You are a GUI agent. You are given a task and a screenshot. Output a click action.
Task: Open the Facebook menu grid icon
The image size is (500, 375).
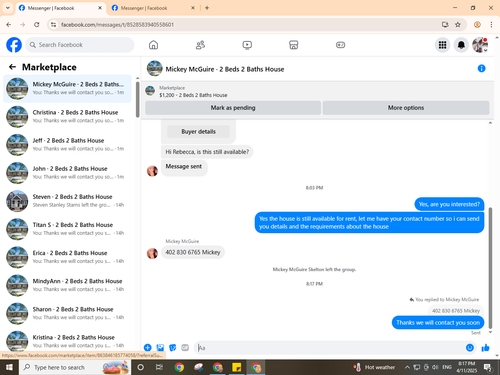coord(442,45)
